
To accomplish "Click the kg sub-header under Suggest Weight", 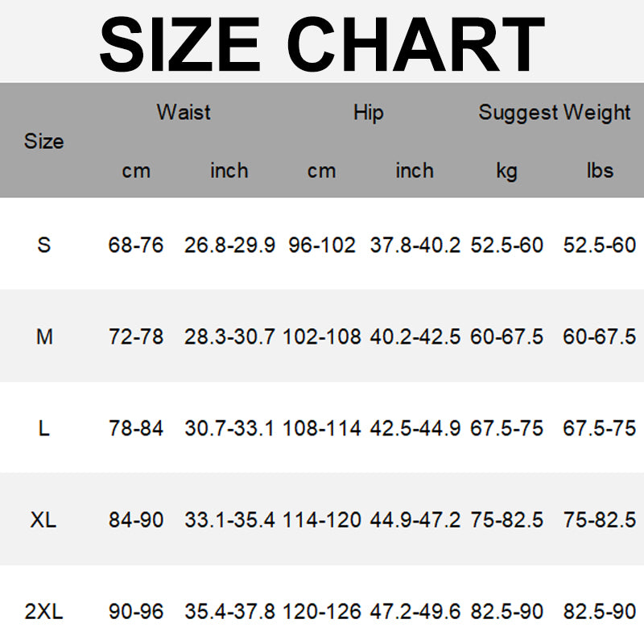I will (x=506, y=171).
